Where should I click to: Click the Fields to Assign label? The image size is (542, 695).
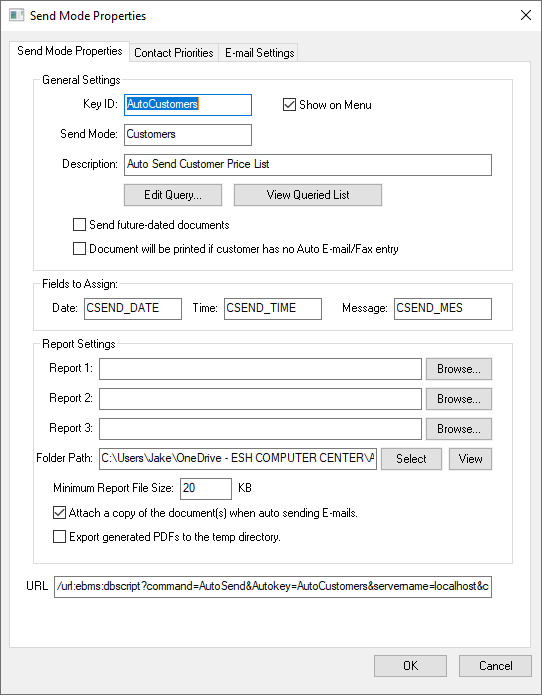80,284
